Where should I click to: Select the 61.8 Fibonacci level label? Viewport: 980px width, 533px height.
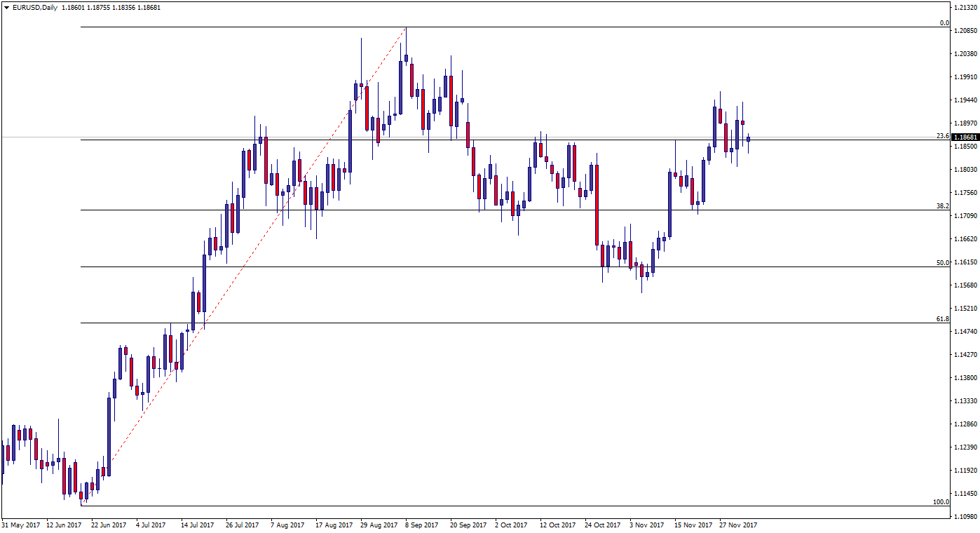(942, 319)
